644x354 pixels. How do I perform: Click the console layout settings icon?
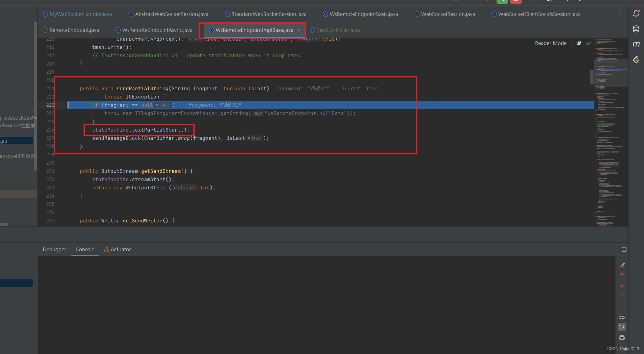[x=624, y=249]
